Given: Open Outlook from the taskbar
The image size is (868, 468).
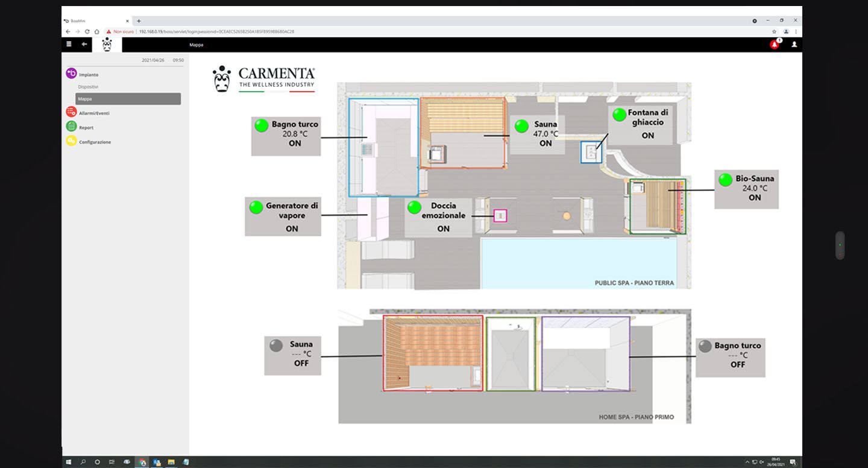Looking at the screenshot, I should pos(157,462).
